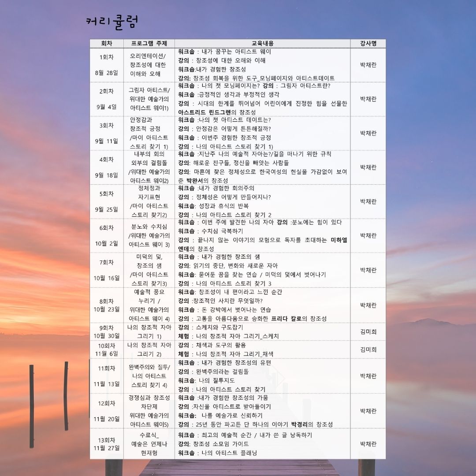The height and width of the screenshot is (476, 476).
Task: Click the date '9월 11일'
Action: [107, 141]
